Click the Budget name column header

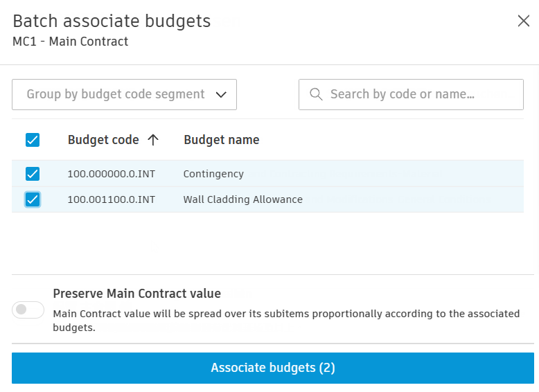(x=221, y=140)
